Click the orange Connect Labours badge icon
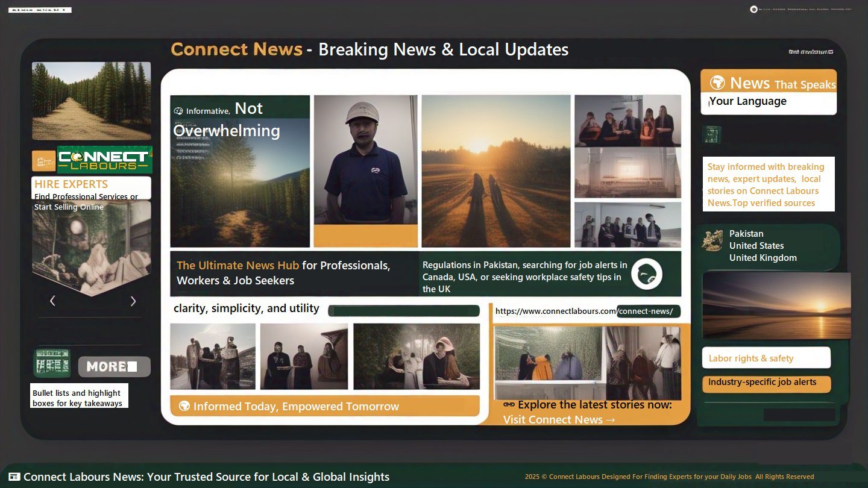This screenshot has width=868, height=488. tap(43, 161)
